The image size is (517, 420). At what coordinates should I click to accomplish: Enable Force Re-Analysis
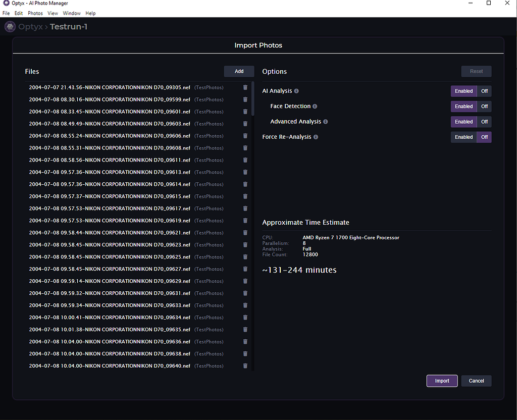click(463, 137)
